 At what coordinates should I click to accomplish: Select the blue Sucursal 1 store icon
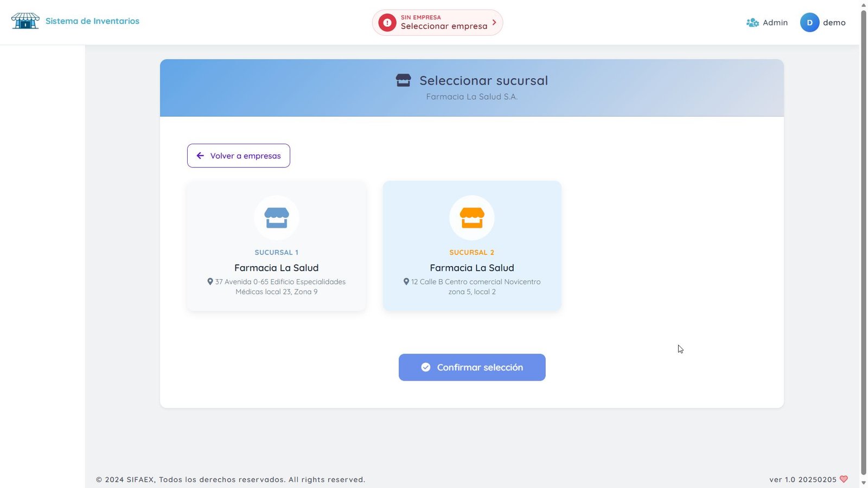277,217
